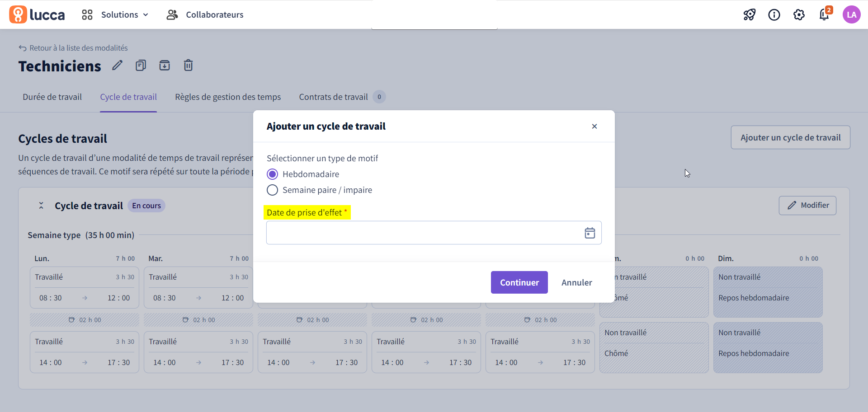Click the Date de prise d'effet field
Image resolution: width=868 pixels, height=412 pixels.
pyautogui.click(x=434, y=233)
